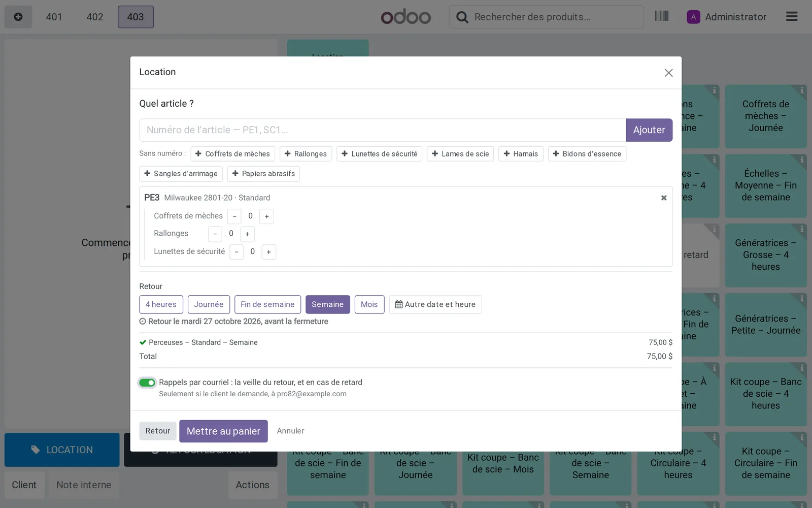Screen dimensions: 812x508
Task: Click Mettre au panier
Action: 223,431
